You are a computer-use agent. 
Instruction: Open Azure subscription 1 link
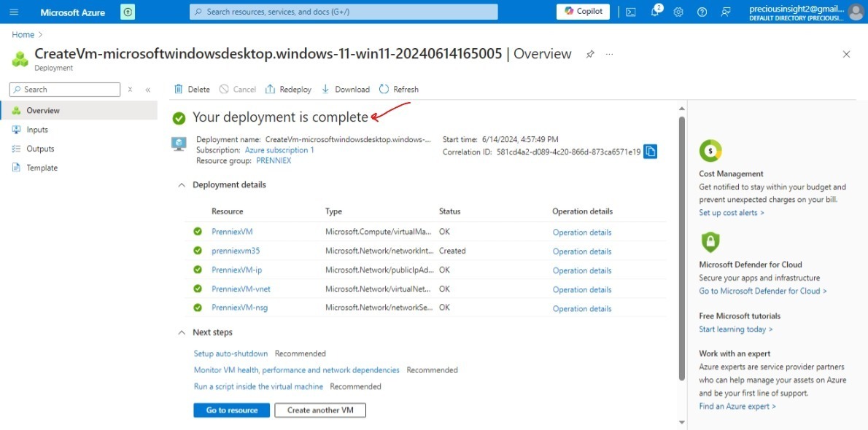279,150
